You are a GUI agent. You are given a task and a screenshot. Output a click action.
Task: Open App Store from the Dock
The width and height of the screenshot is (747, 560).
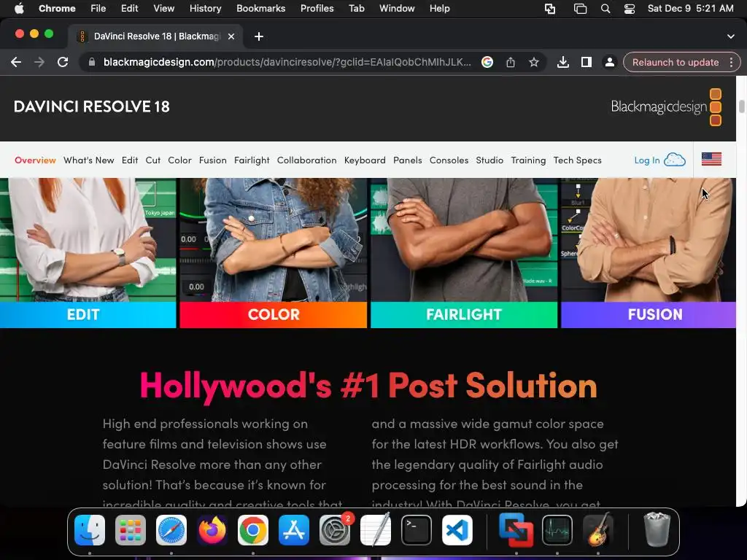(294, 530)
